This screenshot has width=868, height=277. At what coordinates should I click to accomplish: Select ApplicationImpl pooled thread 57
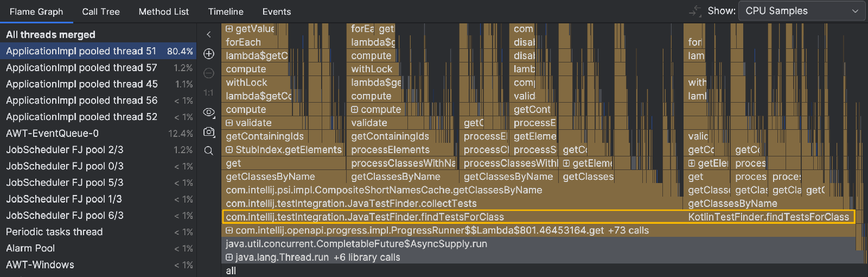click(x=98, y=68)
